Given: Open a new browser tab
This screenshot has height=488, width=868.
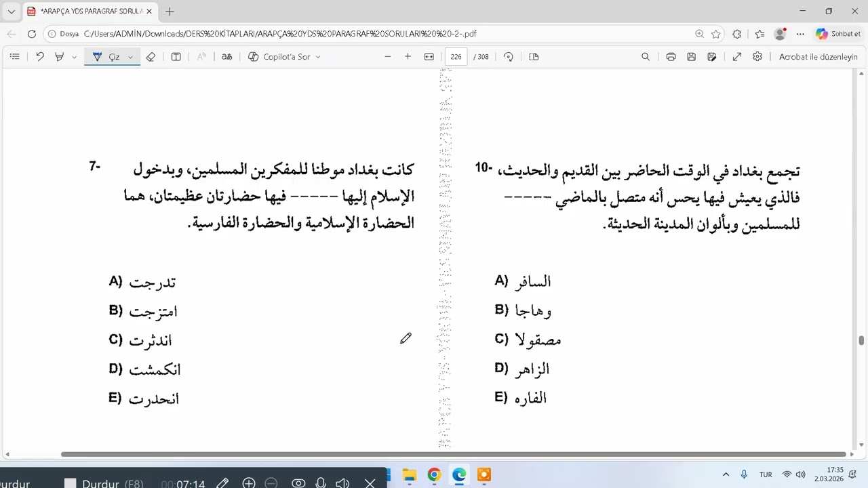Looking at the screenshot, I should (x=170, y=12).
